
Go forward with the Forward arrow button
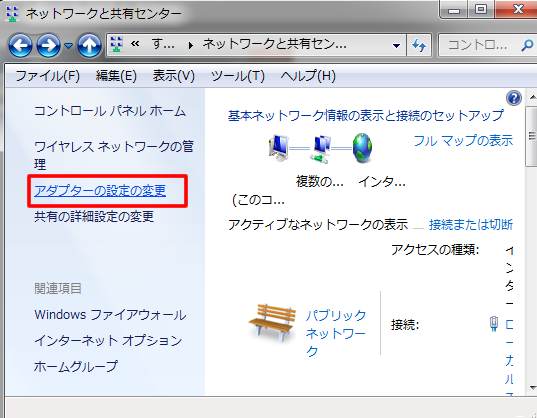tap(48, 45)
